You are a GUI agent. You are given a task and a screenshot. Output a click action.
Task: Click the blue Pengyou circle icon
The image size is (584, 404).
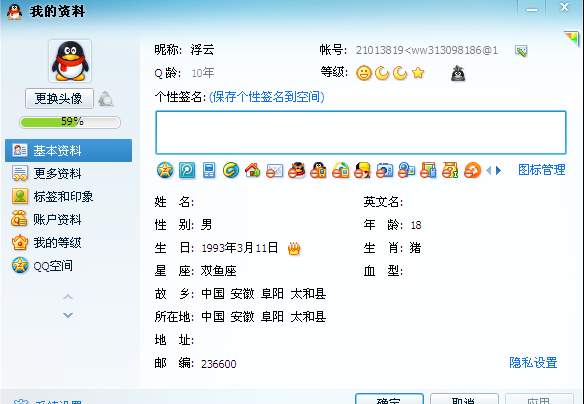tap(187, 171)
